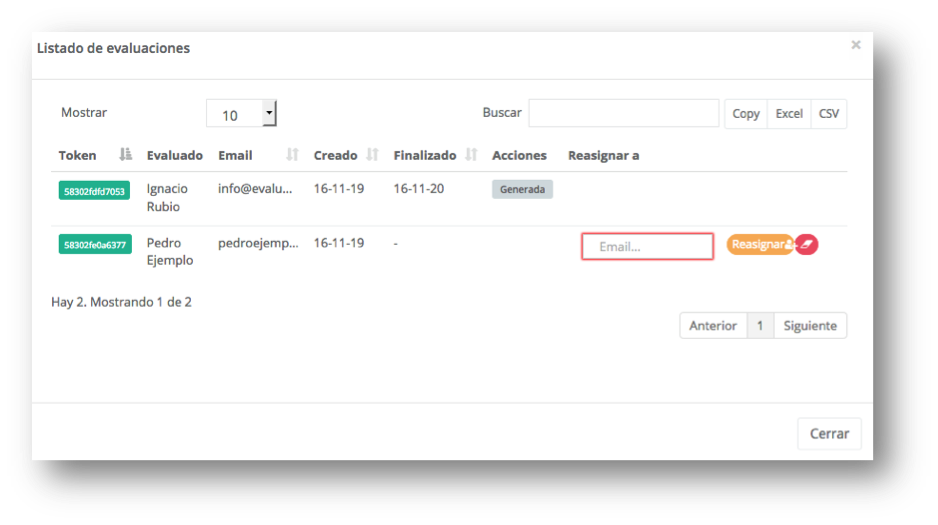Open token 58302fdfd7053 badge
The image size is (938, 525).
95,191
